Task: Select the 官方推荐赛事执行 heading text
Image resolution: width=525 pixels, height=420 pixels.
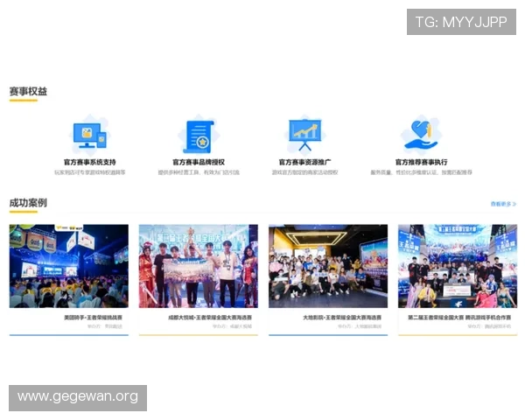Action: (421, 162)
